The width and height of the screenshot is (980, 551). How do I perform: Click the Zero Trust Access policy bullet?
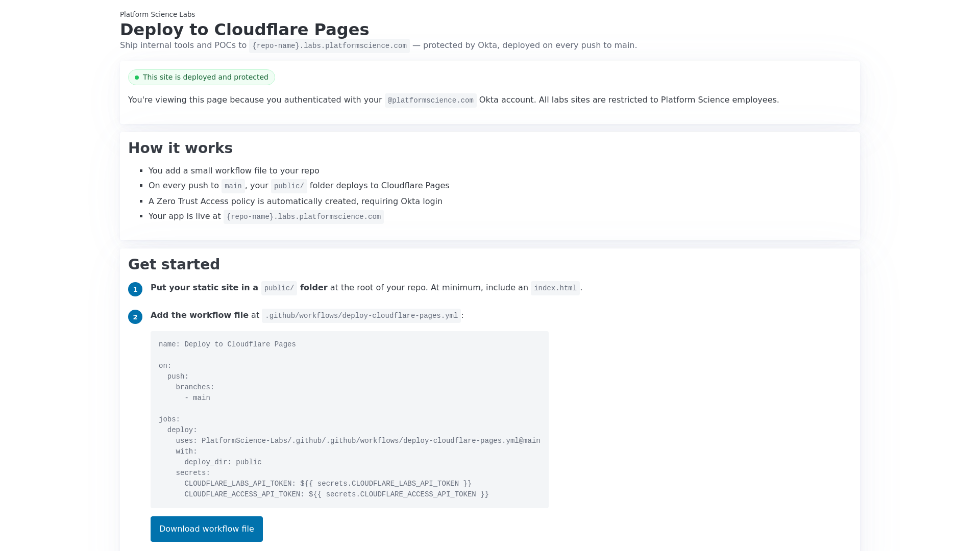pos(296,202)
